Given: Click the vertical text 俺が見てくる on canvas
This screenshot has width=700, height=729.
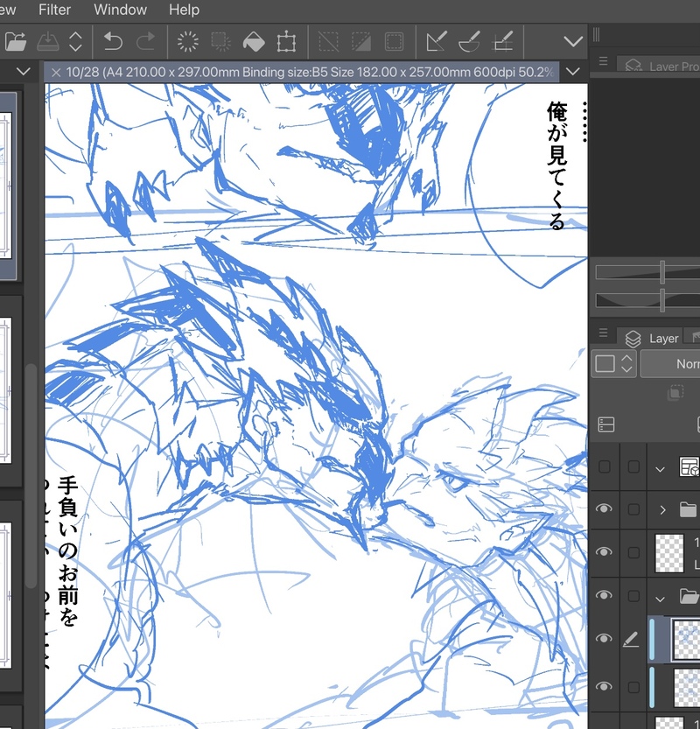Looking at the screenshot, I should coord(556,166).
